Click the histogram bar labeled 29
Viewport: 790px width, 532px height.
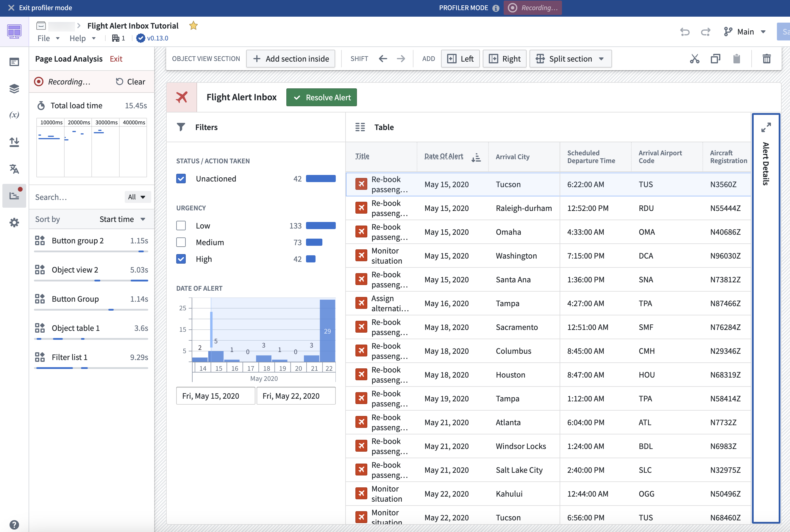pyautogui.click(x=327, y=331)
